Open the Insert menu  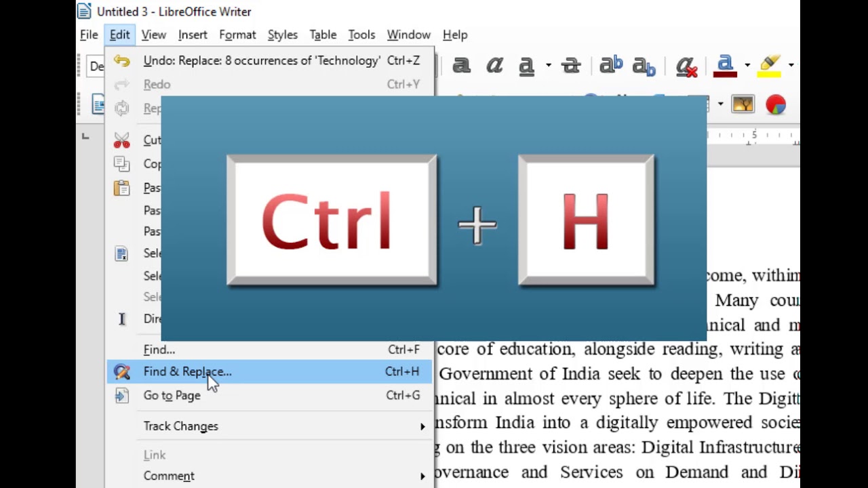point(193,35)
